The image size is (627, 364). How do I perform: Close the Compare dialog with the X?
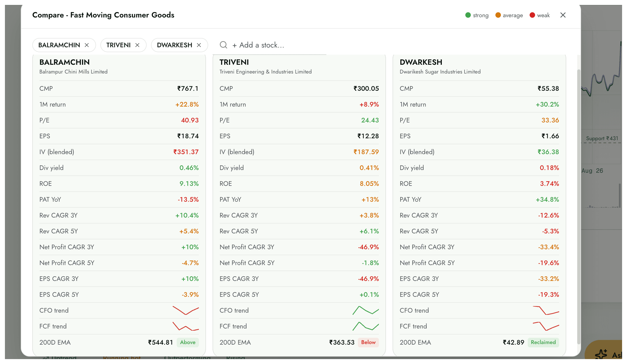[563, 15]
